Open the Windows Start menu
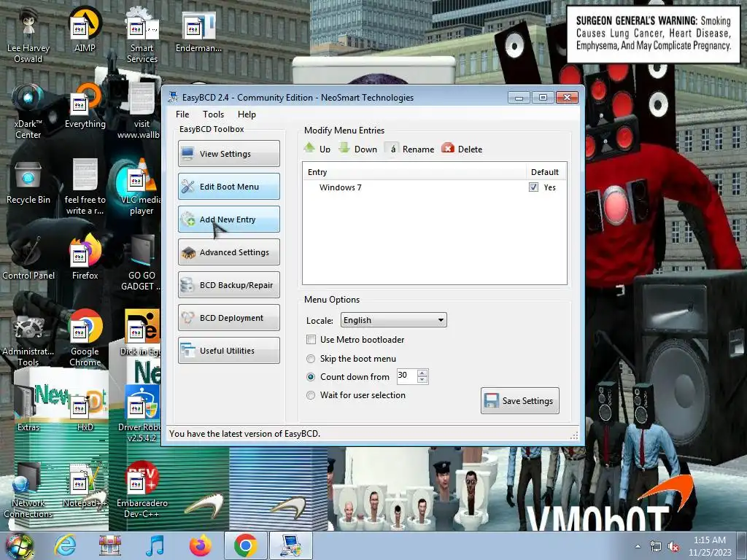The image size is (747, 560). click(x=19, y=545)
